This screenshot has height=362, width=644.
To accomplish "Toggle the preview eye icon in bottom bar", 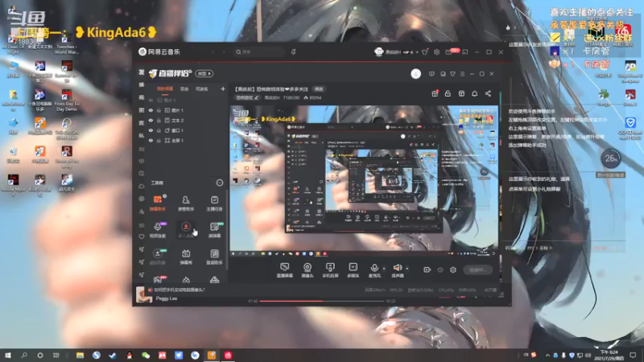I will click(440, 269).
